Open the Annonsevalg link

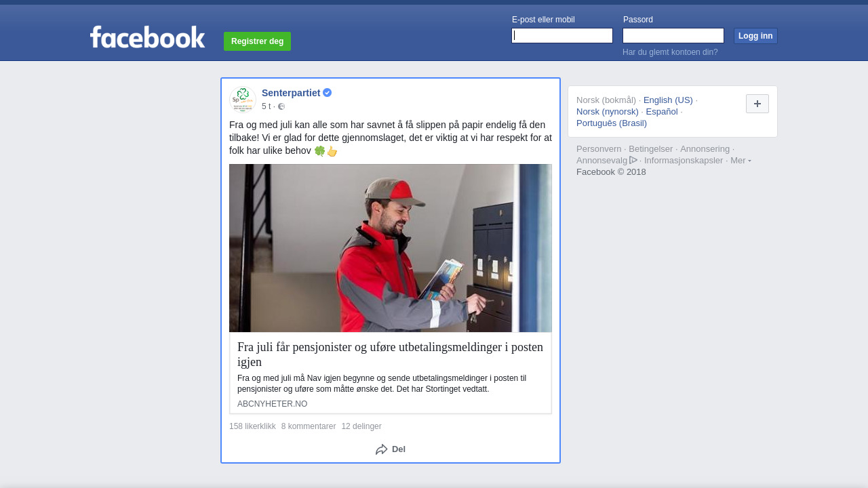pos(601,161)
